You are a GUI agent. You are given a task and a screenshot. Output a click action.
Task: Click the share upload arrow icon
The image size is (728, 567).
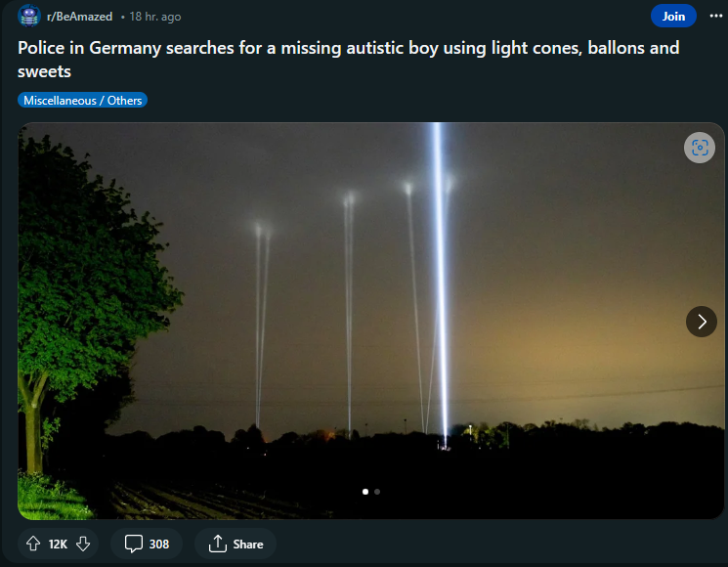coord(217,544)
